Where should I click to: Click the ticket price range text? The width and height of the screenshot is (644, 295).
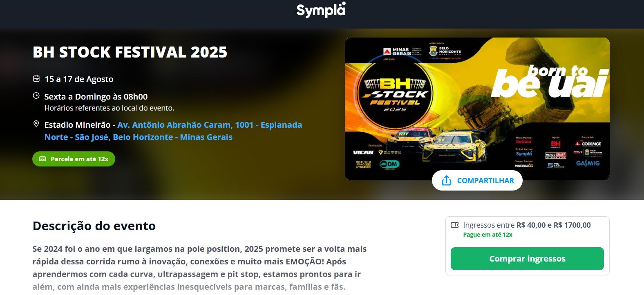[527, 225]
